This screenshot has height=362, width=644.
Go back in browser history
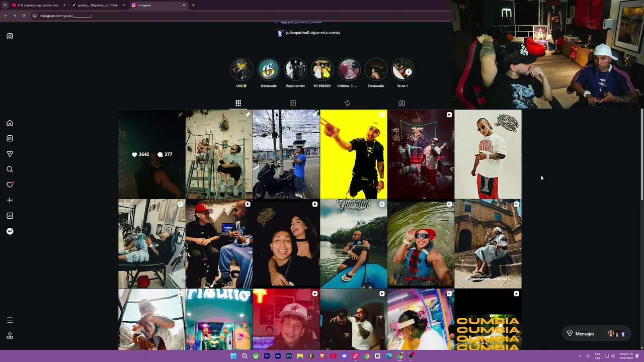6,16
